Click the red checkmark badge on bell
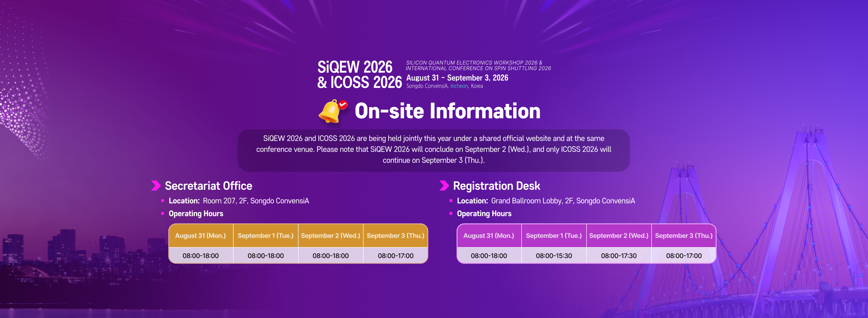This screenshot has width=868, height=318. point(343,104)
